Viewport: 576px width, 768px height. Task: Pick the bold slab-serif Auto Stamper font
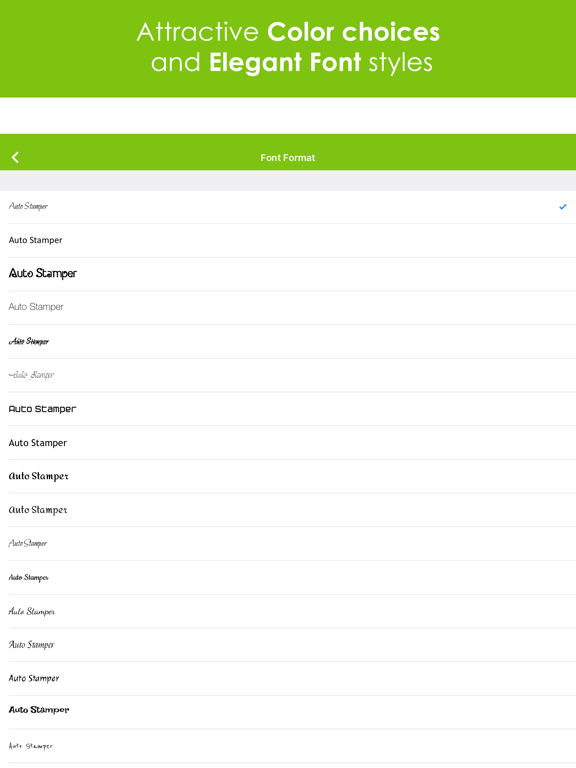click(288, 710)
